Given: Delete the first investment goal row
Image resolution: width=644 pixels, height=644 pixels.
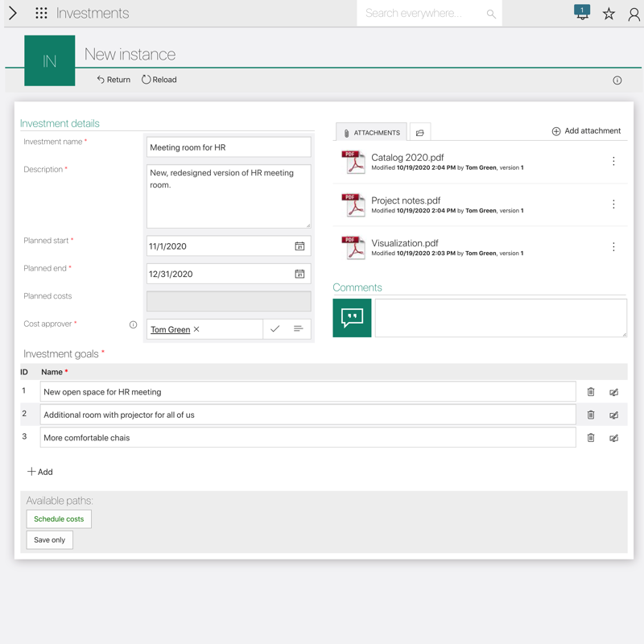Looking at the screenshot, I should (591, 392).
